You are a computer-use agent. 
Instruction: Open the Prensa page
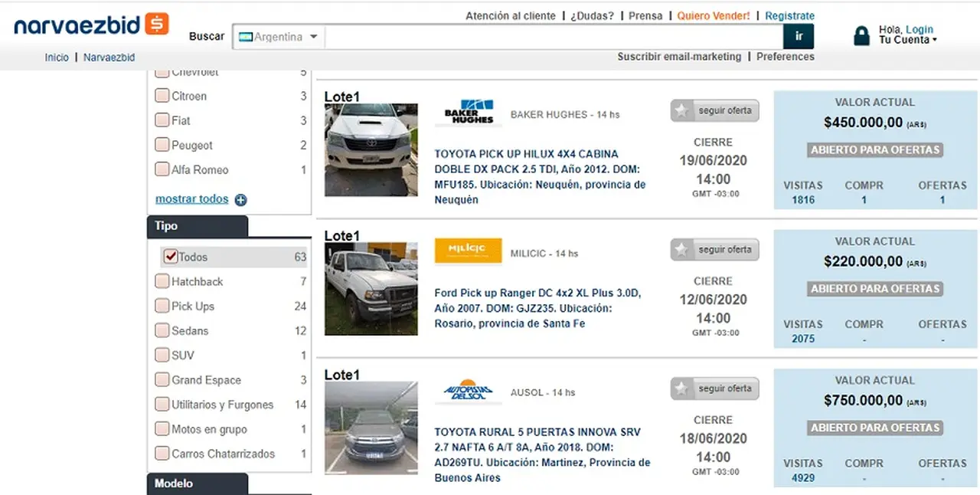(645, 16)
